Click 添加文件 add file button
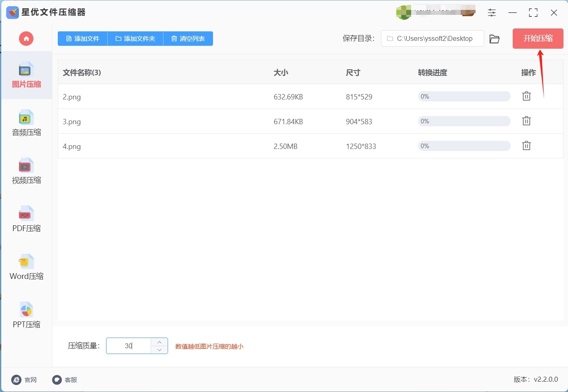Image resolution: width=568 pixels, height=392 pixels. click(83, 39)
